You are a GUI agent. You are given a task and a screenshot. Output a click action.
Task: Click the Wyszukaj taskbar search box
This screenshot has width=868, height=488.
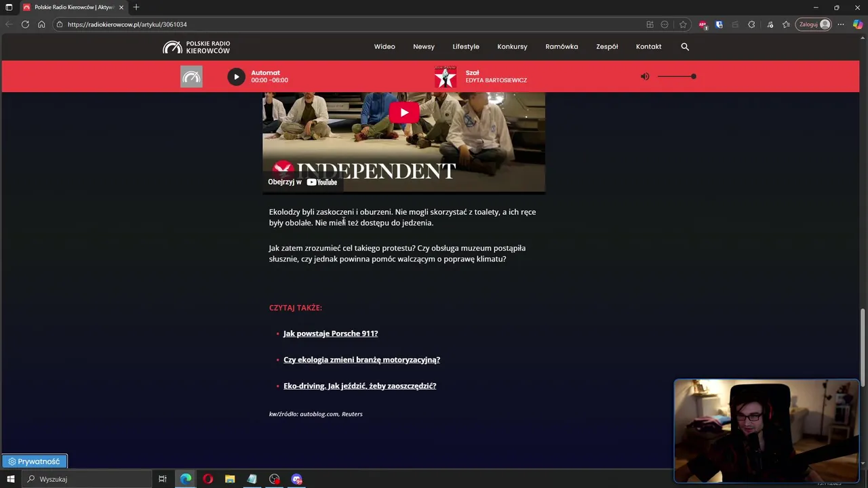(88, 479)
